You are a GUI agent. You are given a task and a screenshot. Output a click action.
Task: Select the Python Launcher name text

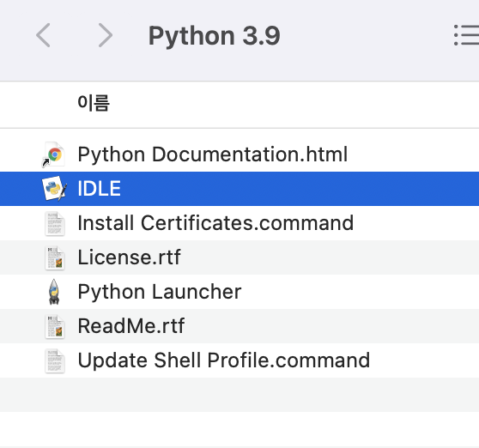[x=160, y=292]
